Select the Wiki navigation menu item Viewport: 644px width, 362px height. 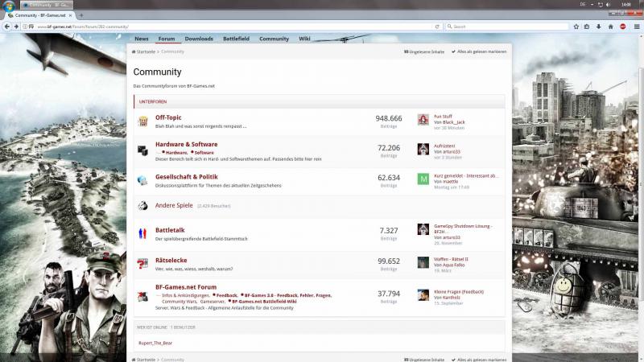[304, 39]
